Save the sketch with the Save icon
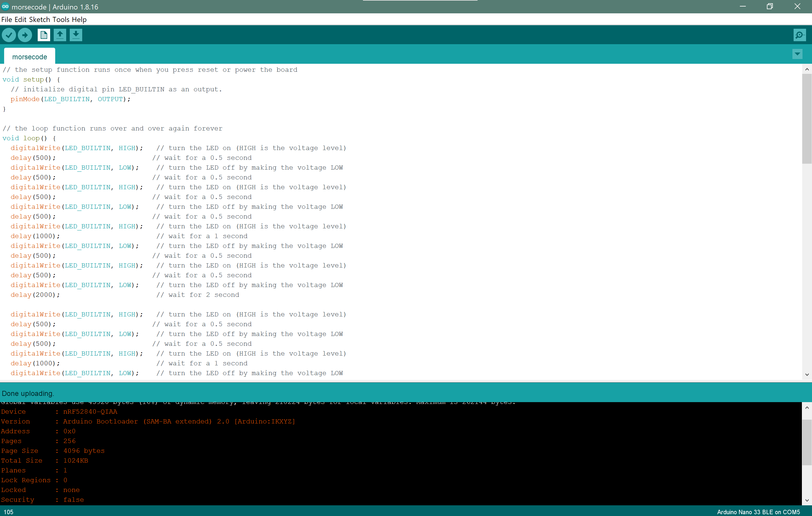This screenshot has height=516, width=812. pos(76,35)
